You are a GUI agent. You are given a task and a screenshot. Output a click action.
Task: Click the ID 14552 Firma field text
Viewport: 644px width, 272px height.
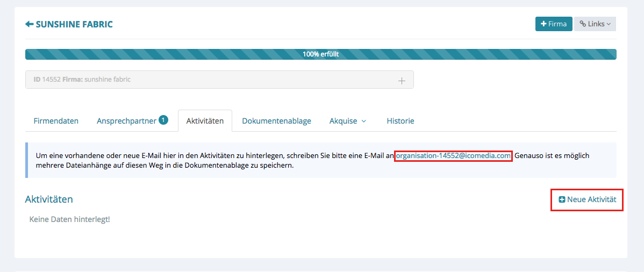click(x=82, y=80)
